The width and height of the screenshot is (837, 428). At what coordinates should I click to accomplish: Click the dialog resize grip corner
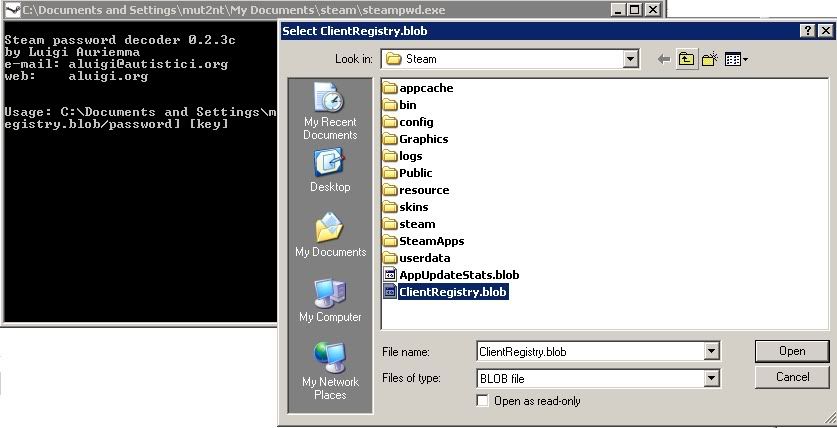pos(829,418)
